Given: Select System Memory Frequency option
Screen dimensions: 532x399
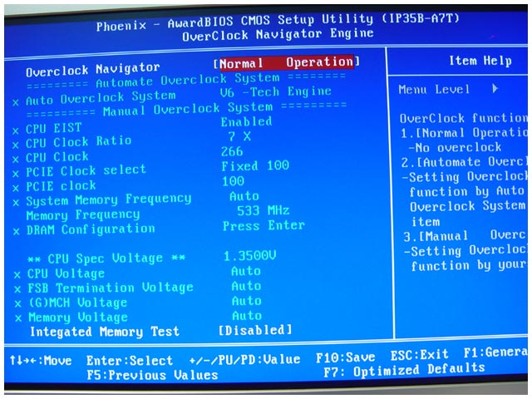Looking at the screenshot, I should point(109,199).
